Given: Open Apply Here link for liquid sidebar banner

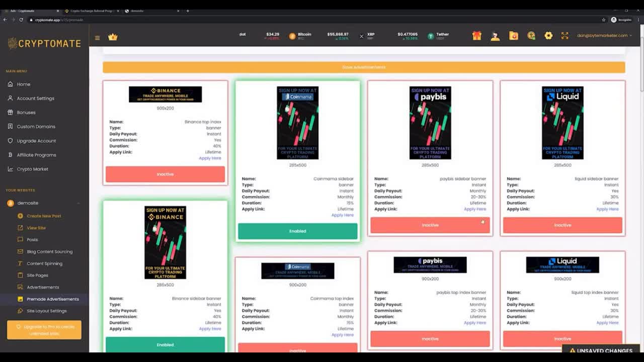Looking at the screenshot, I should click(x=607, y=209).
